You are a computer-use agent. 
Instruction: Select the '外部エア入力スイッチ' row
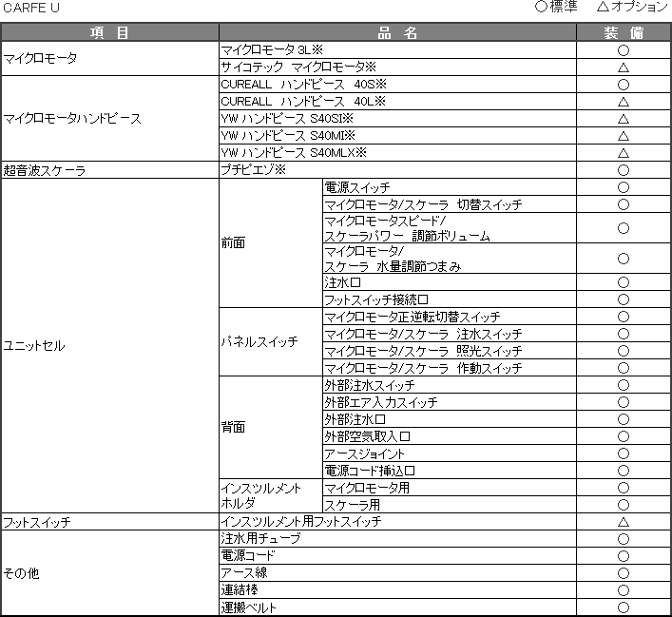pyautogui.click(x=450, y=402)
